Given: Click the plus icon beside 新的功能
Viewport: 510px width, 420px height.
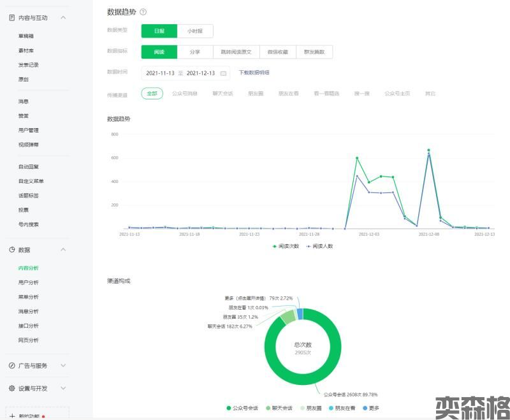Looking at the screenshot, I should (x=11, y=416).
